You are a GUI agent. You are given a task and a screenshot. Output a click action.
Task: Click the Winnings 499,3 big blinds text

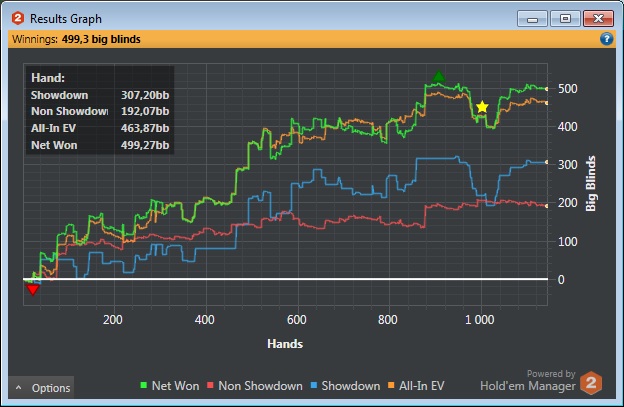tap(76, 39)
